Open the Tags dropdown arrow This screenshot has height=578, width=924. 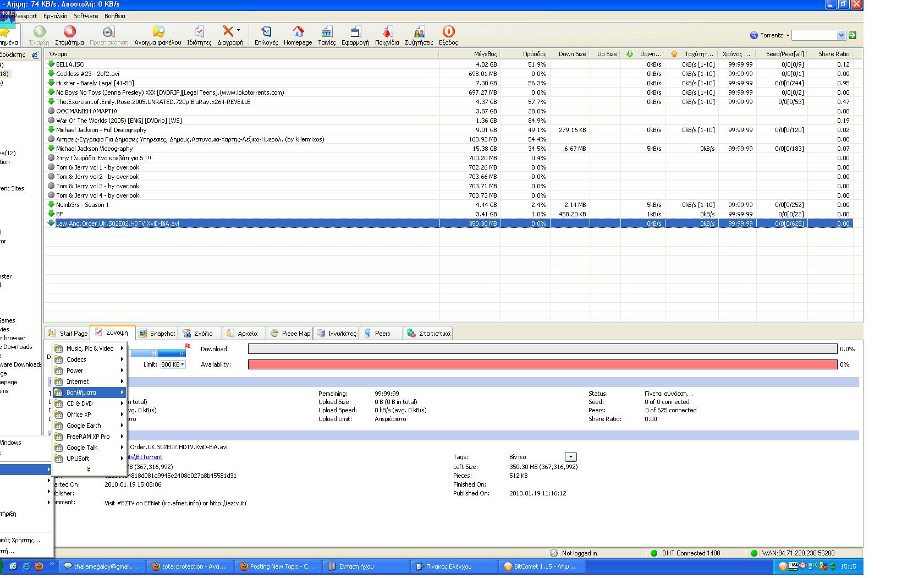pyautogui.click(x=570, y=457)
